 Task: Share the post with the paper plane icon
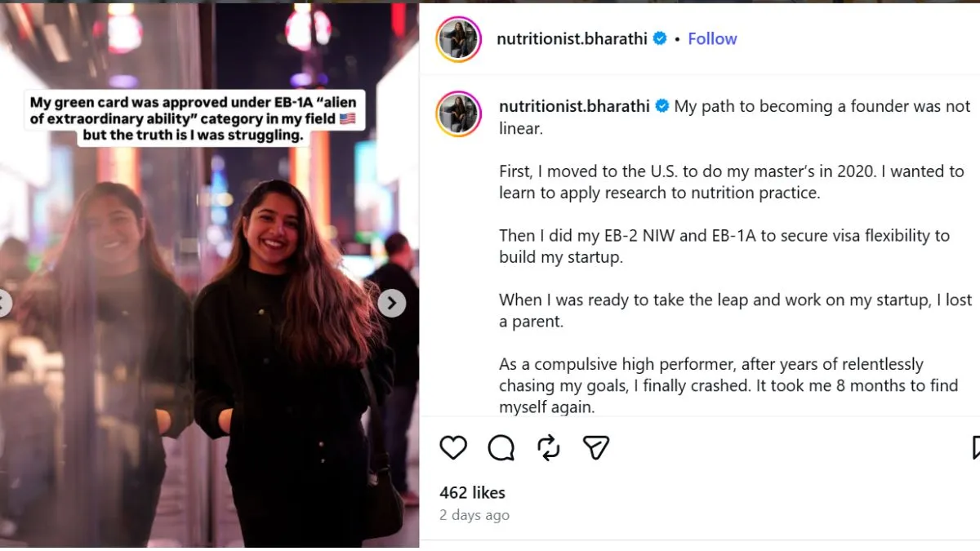tap(596, 447)
